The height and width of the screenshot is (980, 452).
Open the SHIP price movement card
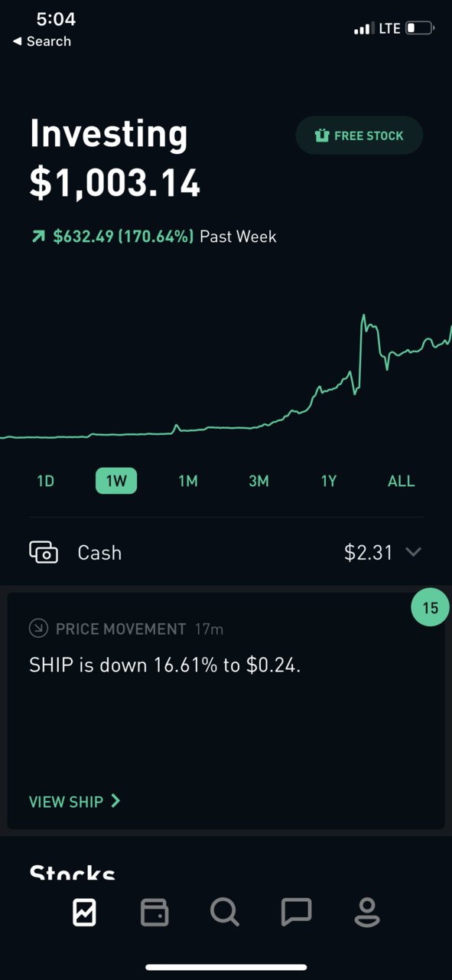click(x=226, y=710)
